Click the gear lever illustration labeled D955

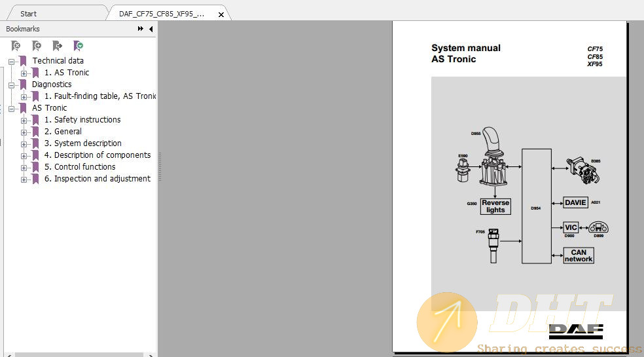tap(493, 157)
